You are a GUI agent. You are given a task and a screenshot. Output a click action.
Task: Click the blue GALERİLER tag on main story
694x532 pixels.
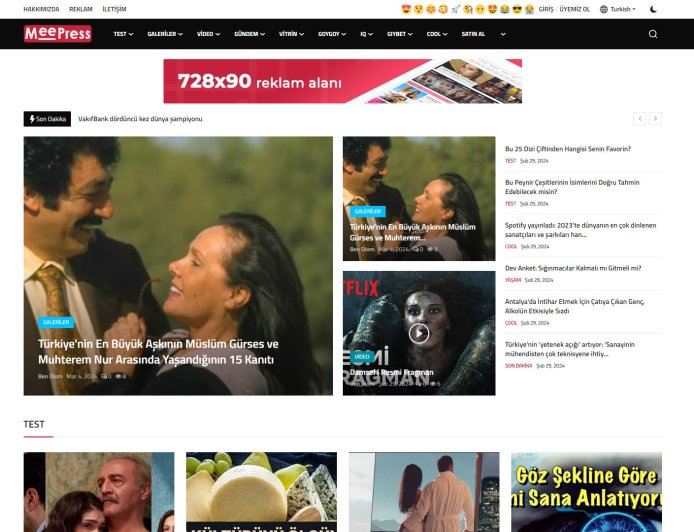tap(56, 322)
